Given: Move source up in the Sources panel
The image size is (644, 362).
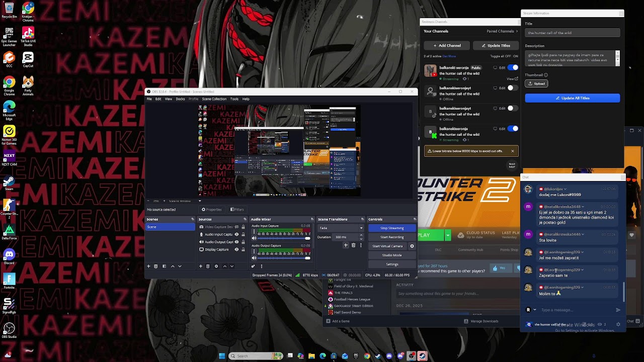Looking at the screenshot, I should click(225, 266).
